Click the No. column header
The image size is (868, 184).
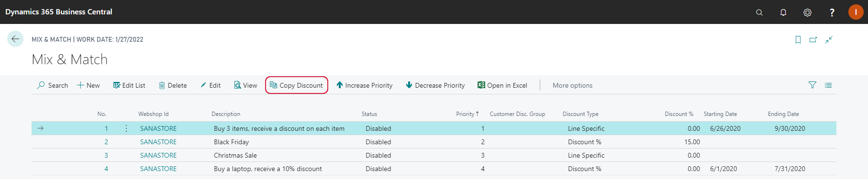pyautogui.click(x=102, y=114)
